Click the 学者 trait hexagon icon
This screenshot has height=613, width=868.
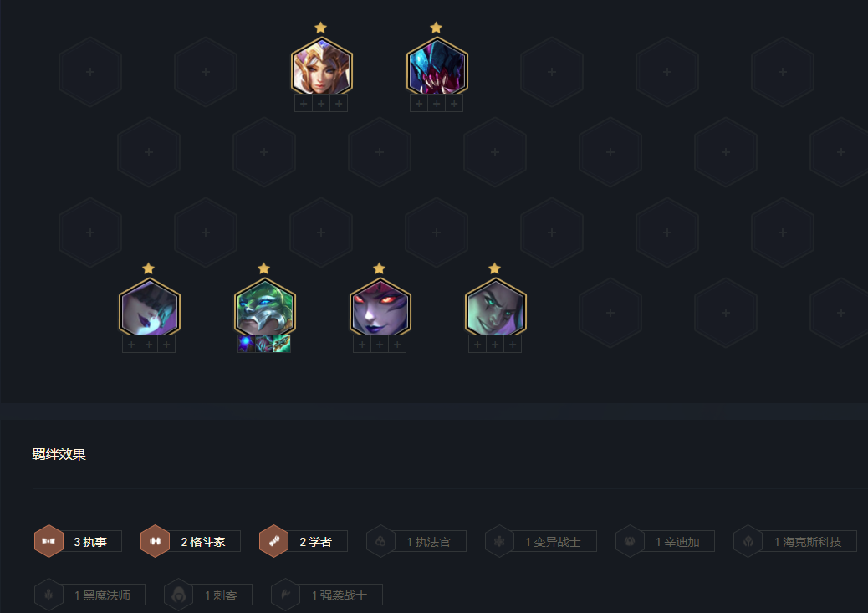[x=273, y=541]
